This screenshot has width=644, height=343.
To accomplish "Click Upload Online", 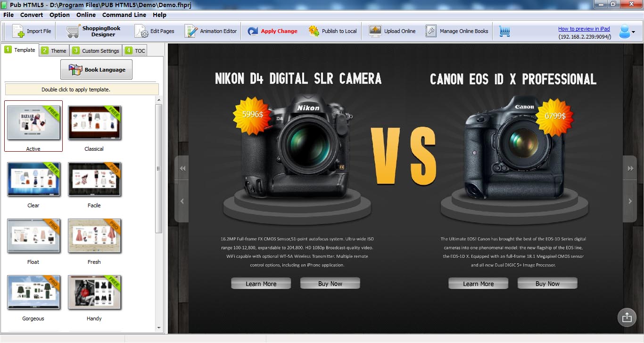I will (x=392, y=31).
